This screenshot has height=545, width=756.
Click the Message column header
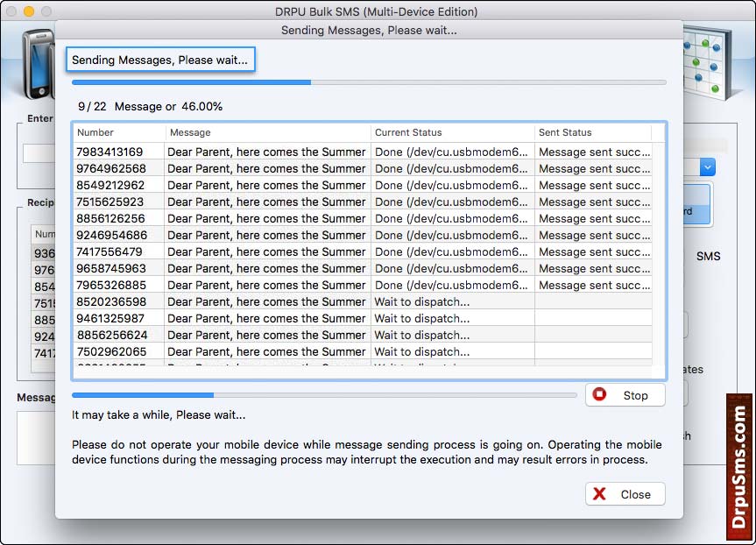pos(268,132)
